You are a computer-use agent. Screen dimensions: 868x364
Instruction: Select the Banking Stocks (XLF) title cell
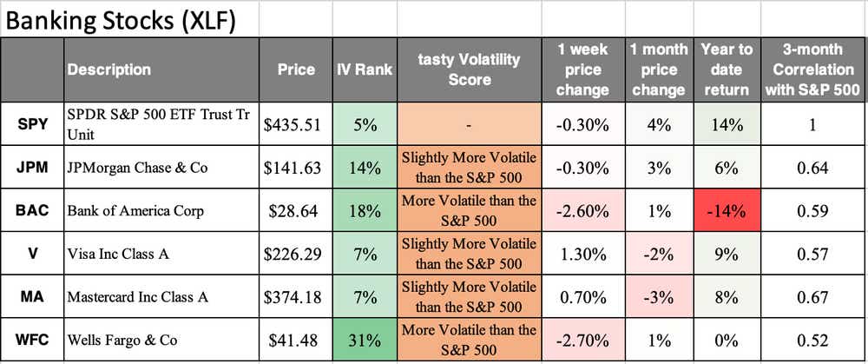click(x=129, y=19)
